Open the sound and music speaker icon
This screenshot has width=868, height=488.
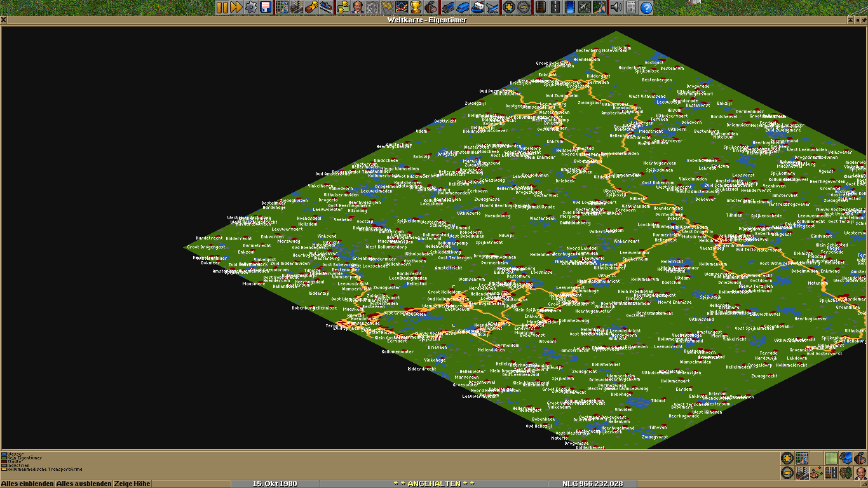[x=616, y=8]
